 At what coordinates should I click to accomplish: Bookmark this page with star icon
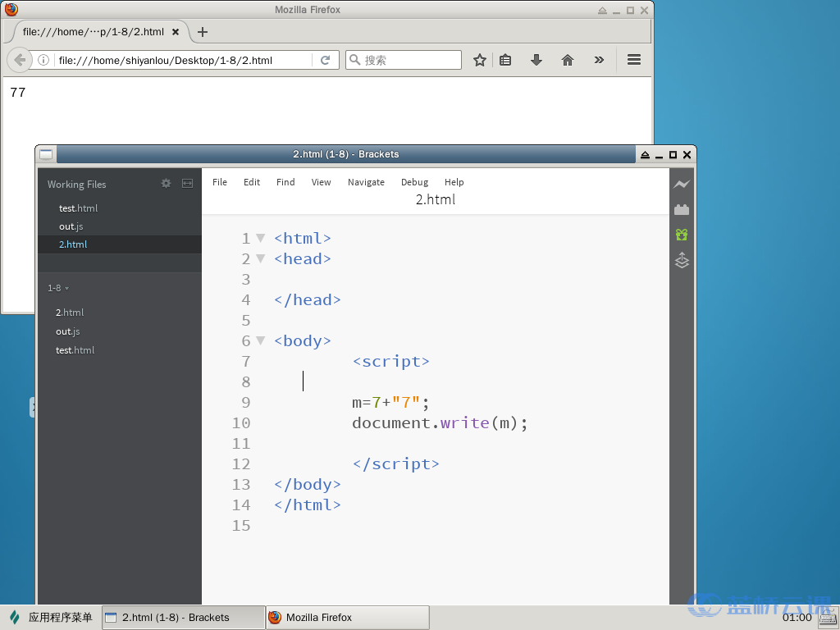480,60
